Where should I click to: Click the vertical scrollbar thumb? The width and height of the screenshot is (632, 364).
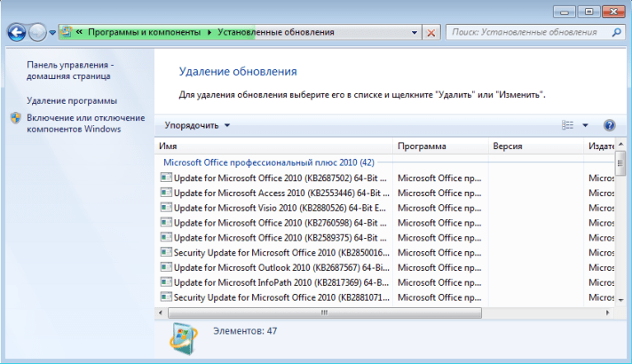coord(620,163)
